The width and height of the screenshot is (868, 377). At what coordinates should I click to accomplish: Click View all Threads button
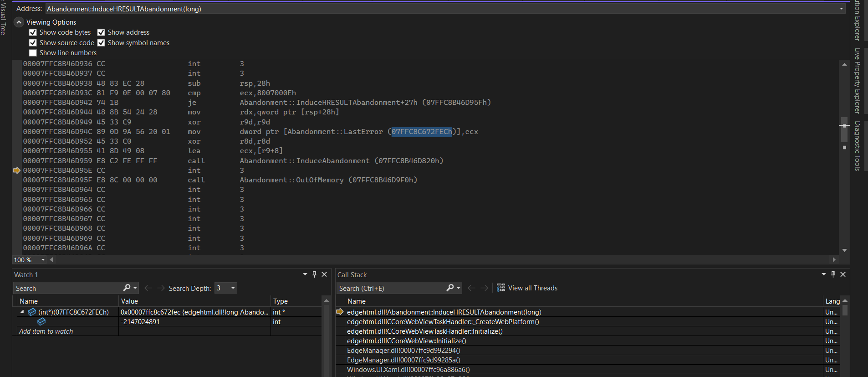point(527,288)
